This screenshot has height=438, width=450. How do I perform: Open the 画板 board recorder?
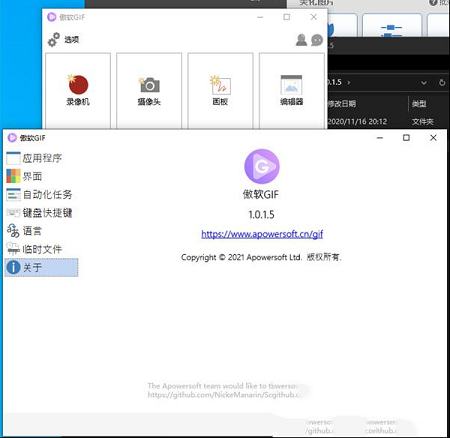tap(220, 90)
